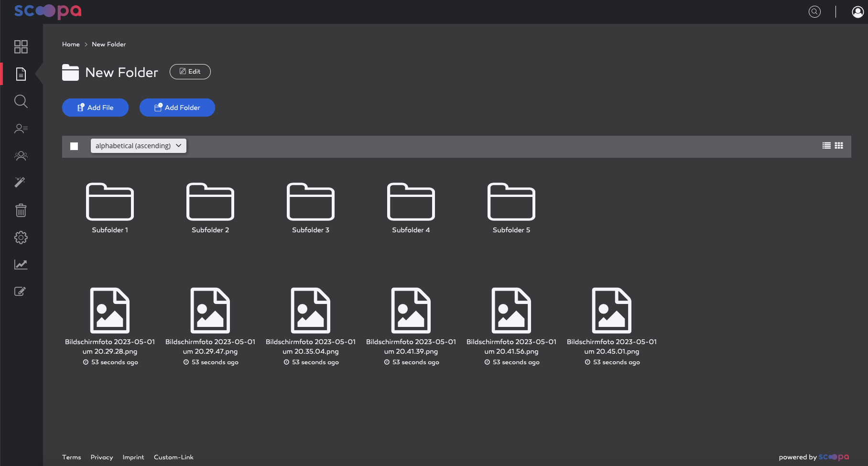The image size is (868, 466).
Task: Click the search icon in top bar
Action: pos(814,11)
